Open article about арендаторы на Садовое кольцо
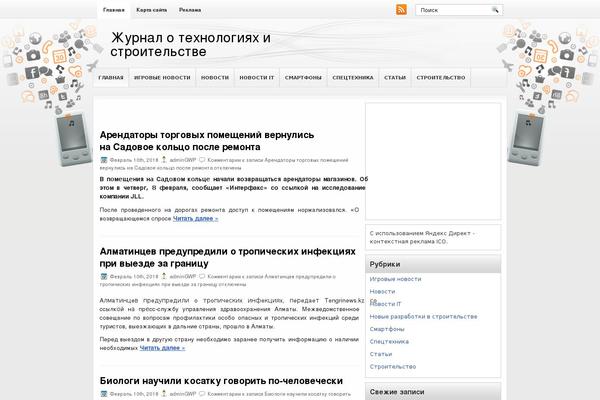The image size is (600, 400). pyautogui.click(x=207, y=141)
